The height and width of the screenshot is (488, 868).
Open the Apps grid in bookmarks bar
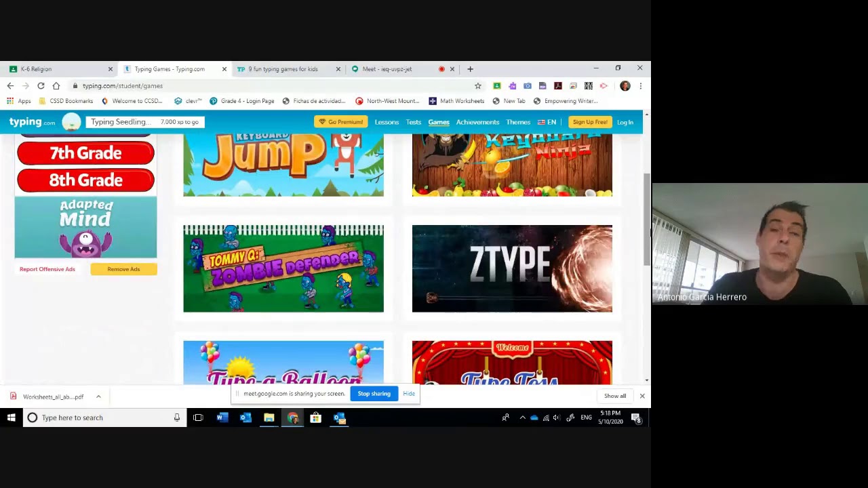(19, 101)
